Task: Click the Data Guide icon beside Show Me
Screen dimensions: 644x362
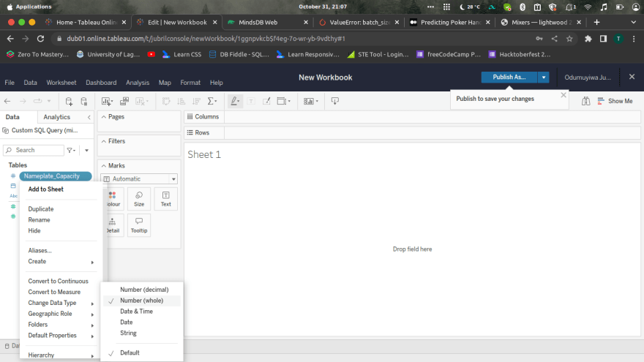Action: click(x=585, y=101)
